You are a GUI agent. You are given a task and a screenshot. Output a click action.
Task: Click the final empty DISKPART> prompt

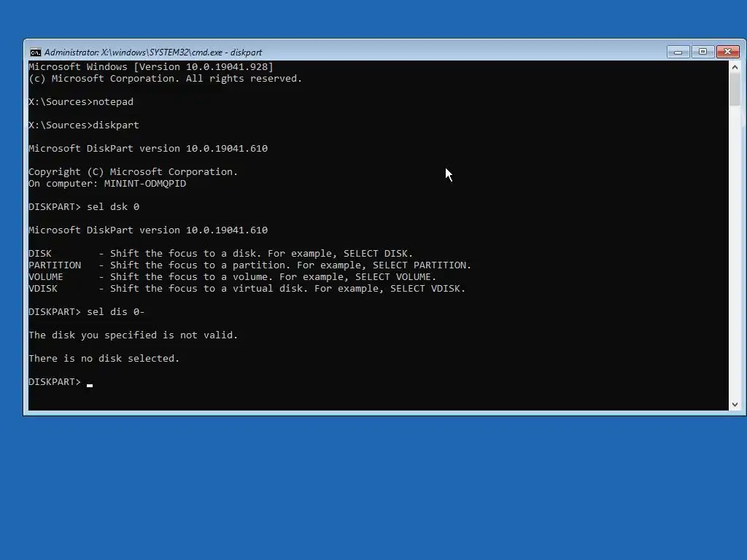click(x=61, y=382)
